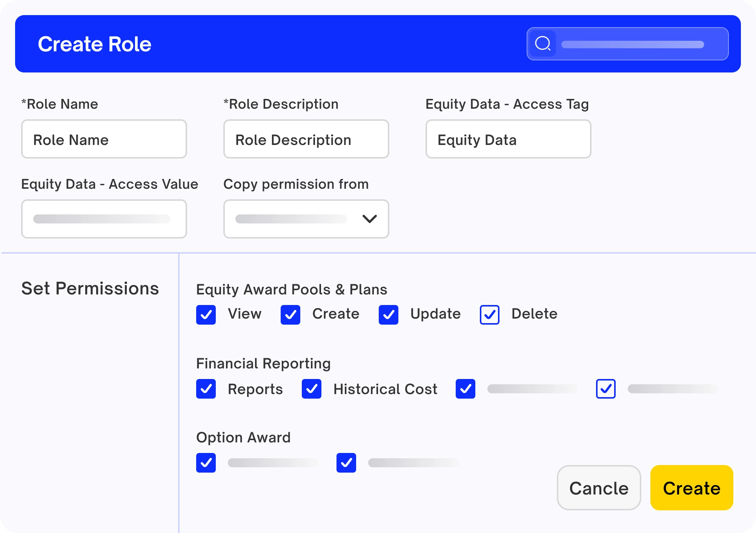This screenshot has width=756, height=533.
Task: Uncheck the Reports checkbox
Action: click(x=206, y=389)
